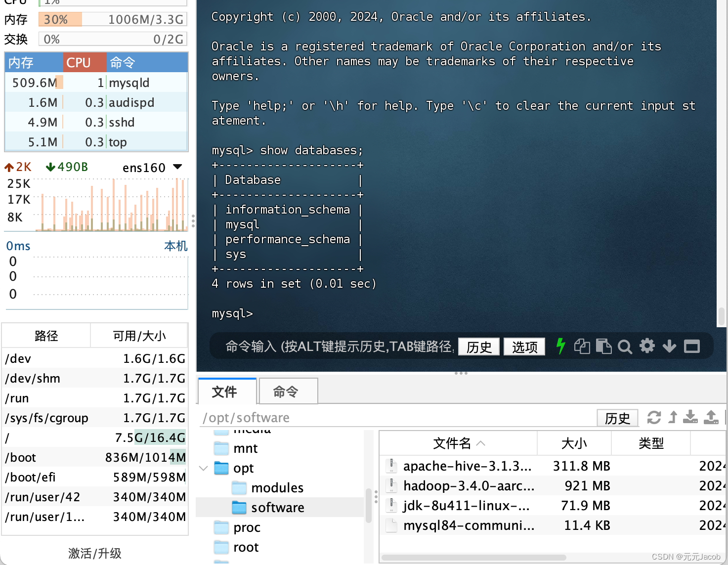Select the sshd process row

[x=96, y=122]
